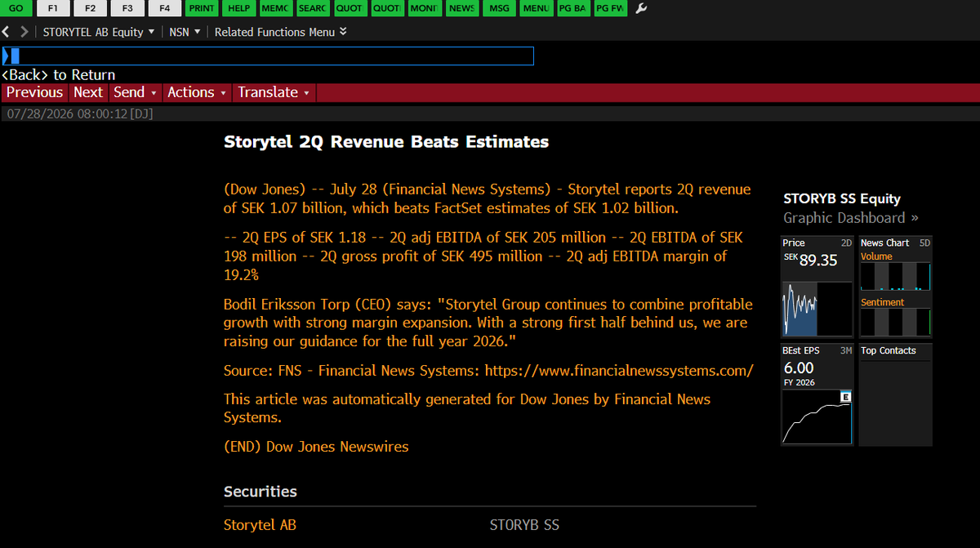Open the Price chart thumbnail
Viewport: 980px width, 548px height.
point(817,310)
